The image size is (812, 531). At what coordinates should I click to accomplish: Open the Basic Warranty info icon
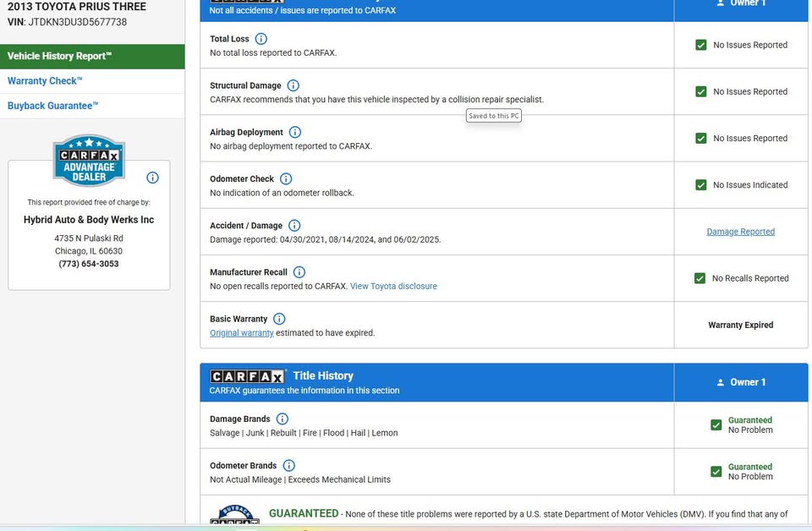click(279, 318)
